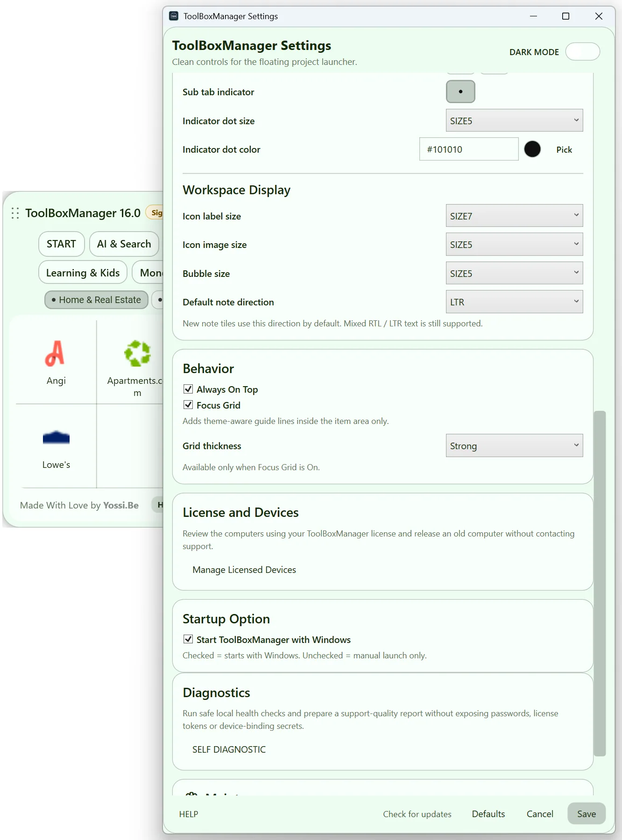622x840 pixels.
Task: Open the Icon image size dropdown
Action: [514, 244]
